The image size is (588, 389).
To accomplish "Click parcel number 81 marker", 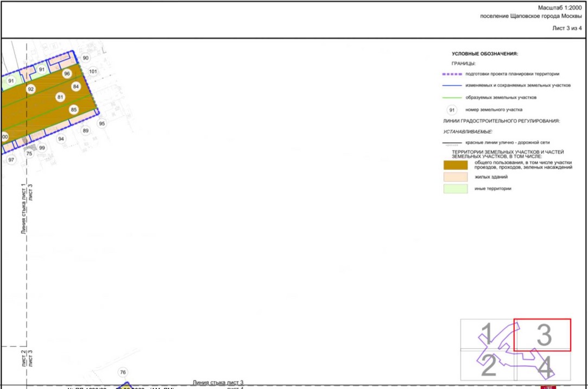I will tap(60, 97).
